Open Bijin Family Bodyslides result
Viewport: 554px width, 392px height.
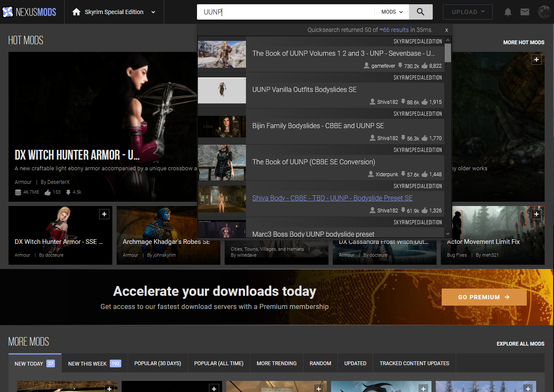318,126
